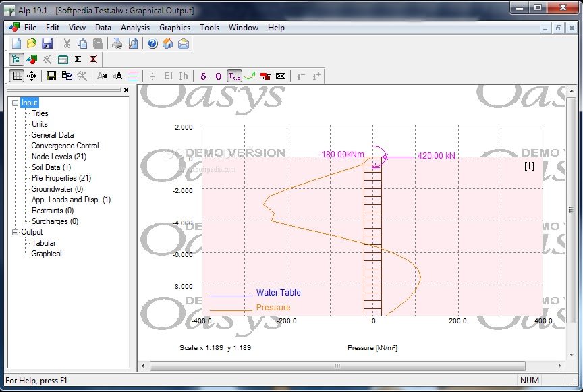Click the black Sigma analyse icon

click(x=78, y=59)
